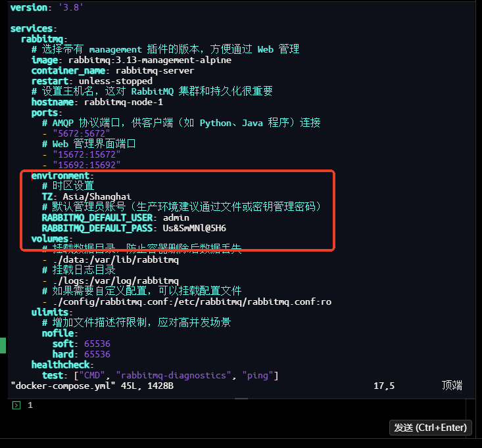Click the ulimits: key
Screen dimensions: 482x448
[x=52, y=312]
